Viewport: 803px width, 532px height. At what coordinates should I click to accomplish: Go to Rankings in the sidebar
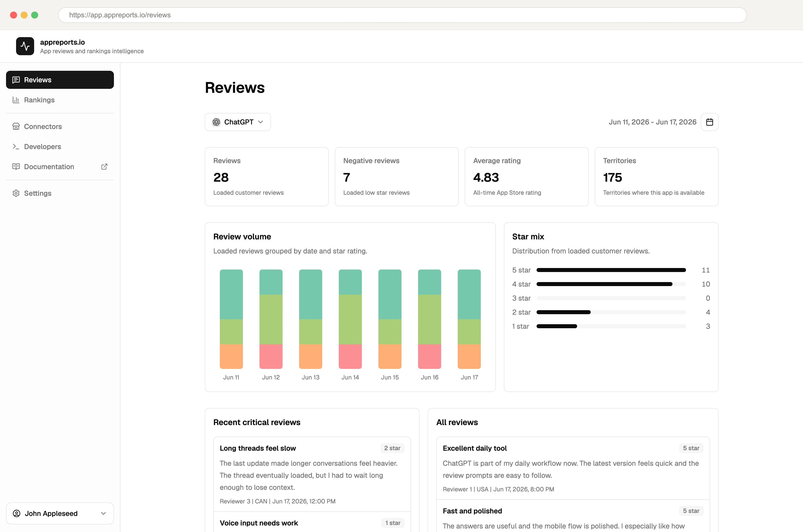click(60, 100)
